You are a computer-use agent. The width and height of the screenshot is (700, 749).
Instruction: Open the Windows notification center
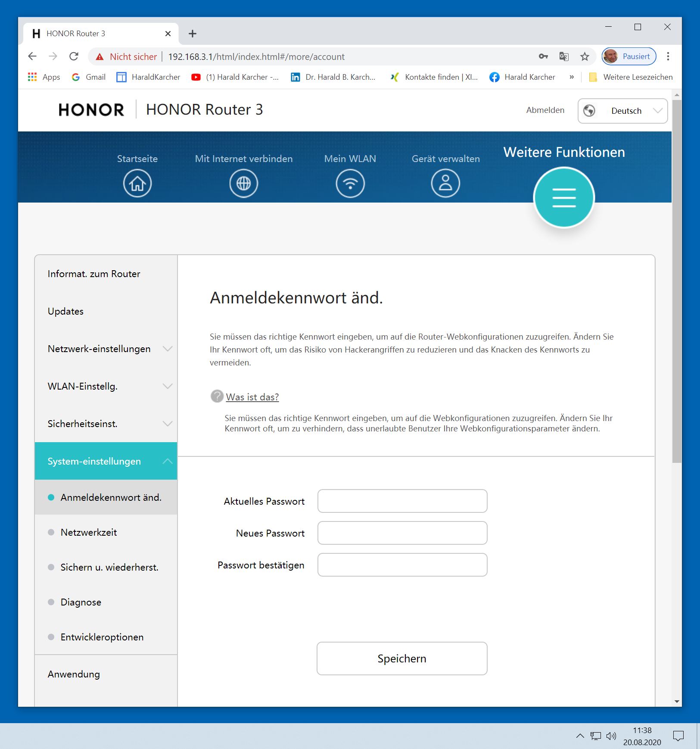click(678, 736)
